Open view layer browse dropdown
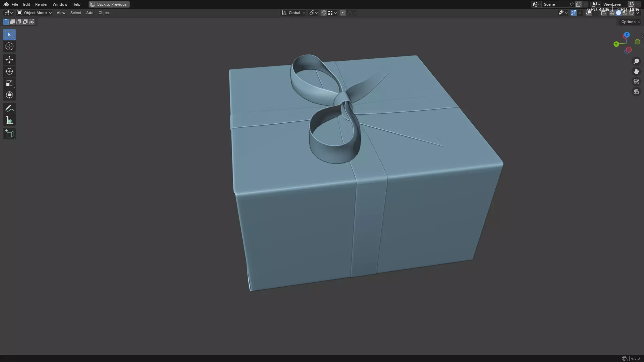 pyautogui.click(x=596, y=4)
